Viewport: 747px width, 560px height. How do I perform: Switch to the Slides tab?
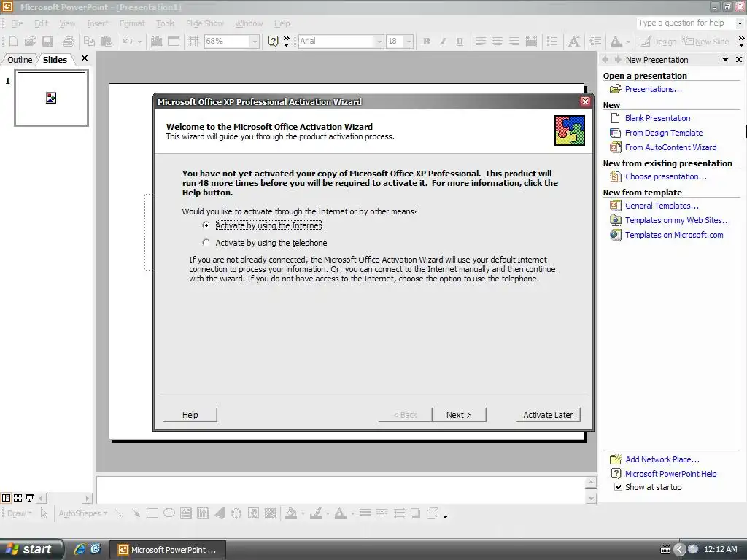55,60
